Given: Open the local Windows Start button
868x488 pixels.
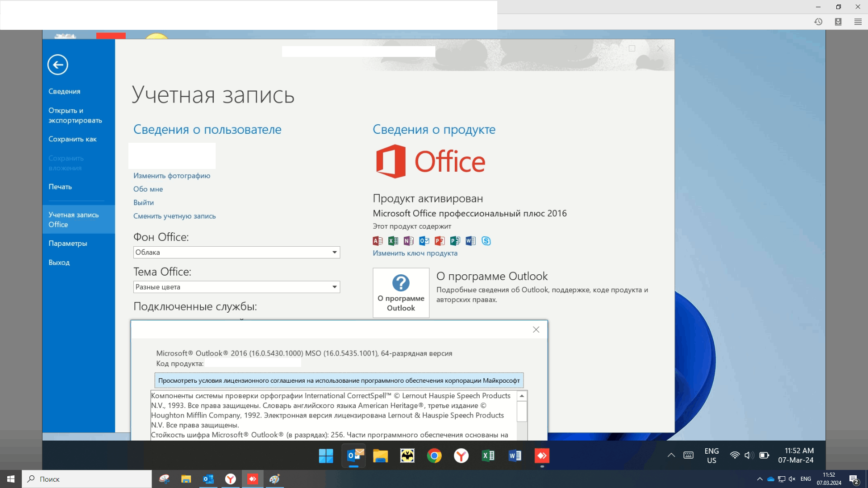Looking at the screenshot, I should [x=11, y=479].
